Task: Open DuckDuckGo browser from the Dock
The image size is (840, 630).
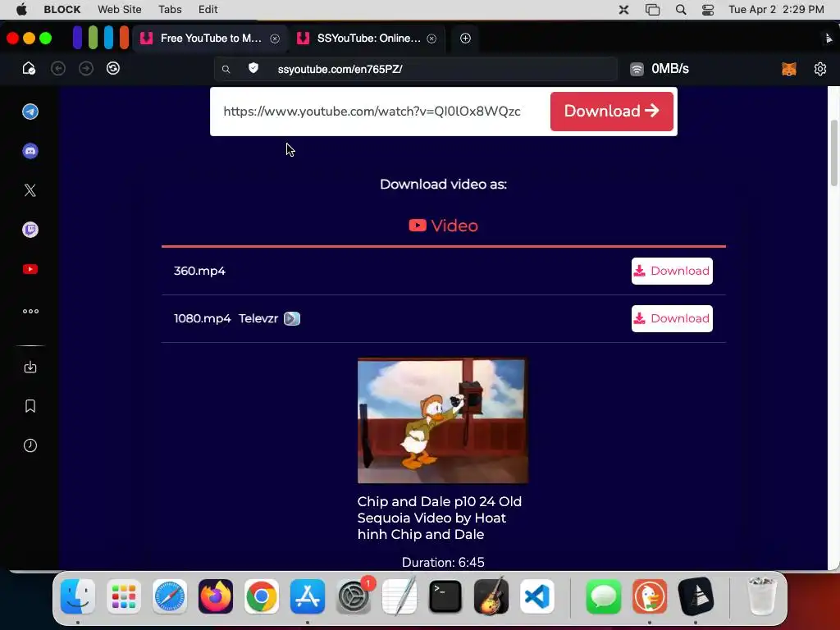Action: click(x=650, y=596)
